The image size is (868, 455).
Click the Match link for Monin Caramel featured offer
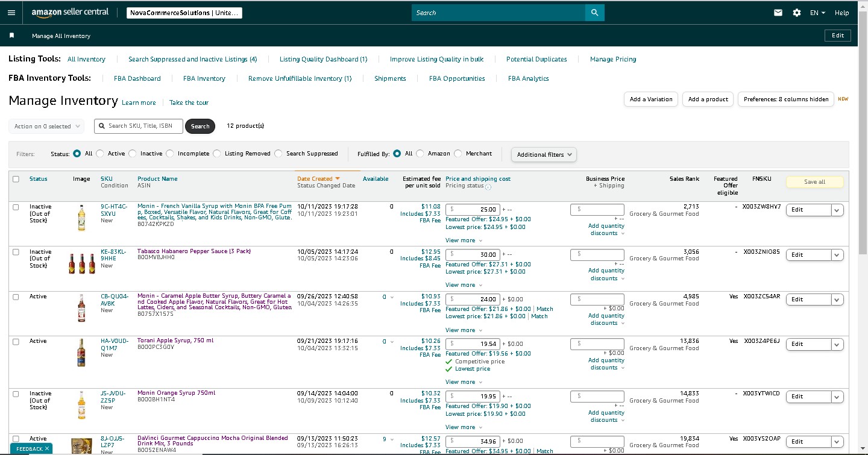coord(545,309)
